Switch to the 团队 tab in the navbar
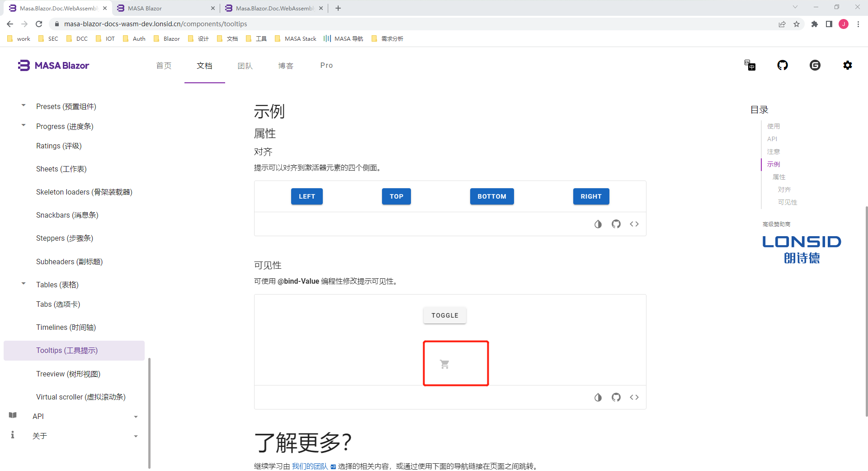 point(245,66)
